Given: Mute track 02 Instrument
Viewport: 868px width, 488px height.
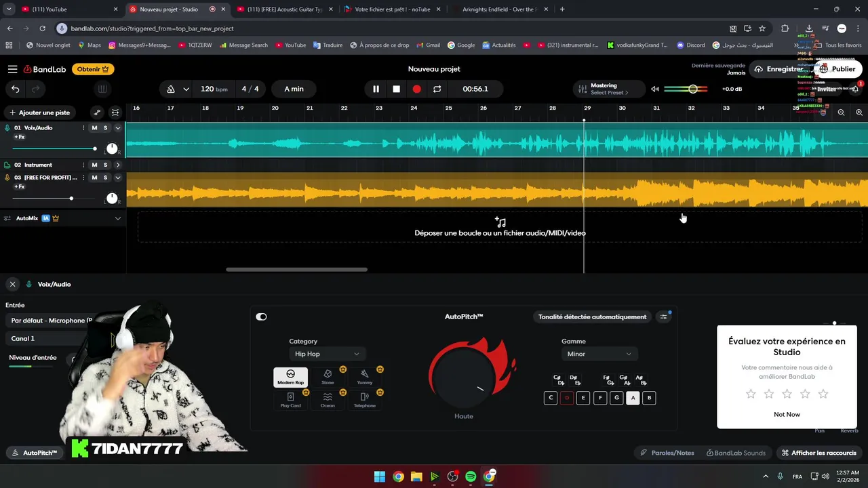Looking at the screenshot, I should click(94, 165).
